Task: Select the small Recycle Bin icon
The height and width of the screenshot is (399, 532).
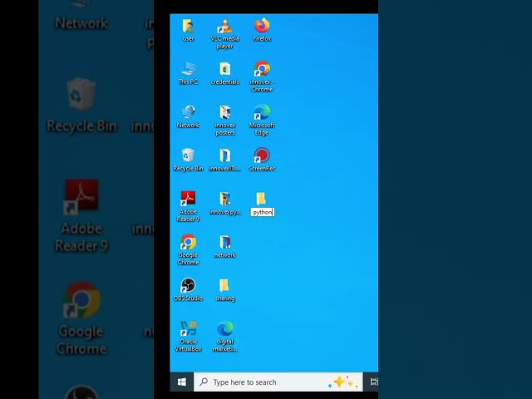Action: (x=189, y=155)
